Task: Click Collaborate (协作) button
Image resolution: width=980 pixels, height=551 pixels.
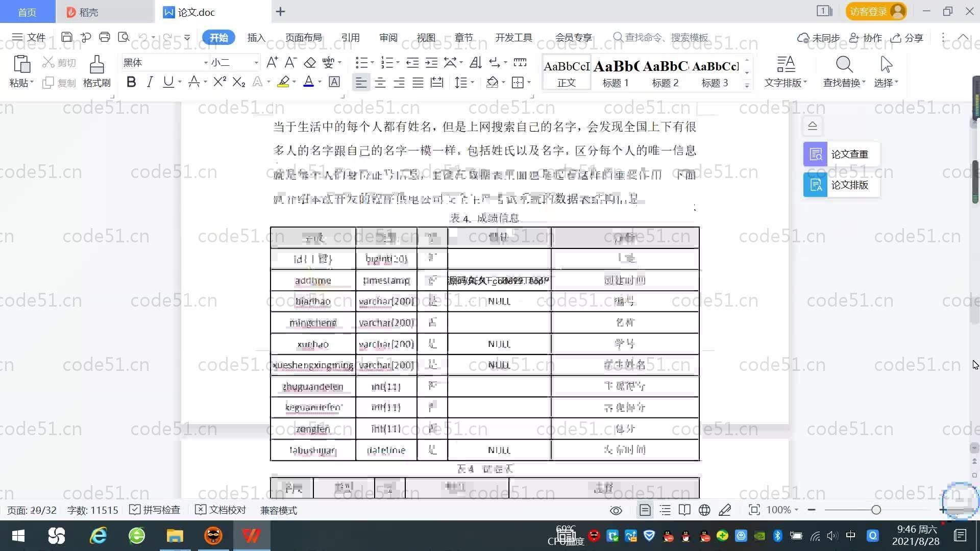Action: (x=866, y=38)
